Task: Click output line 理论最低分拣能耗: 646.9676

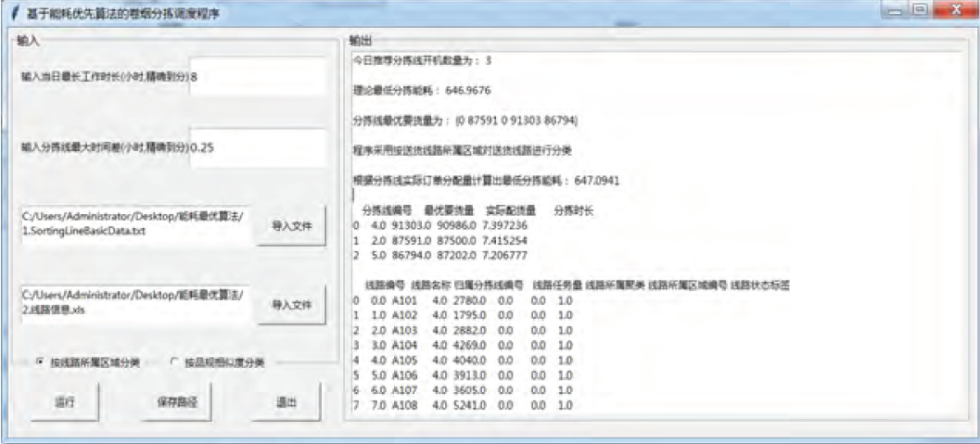Action: coord(423,91)
